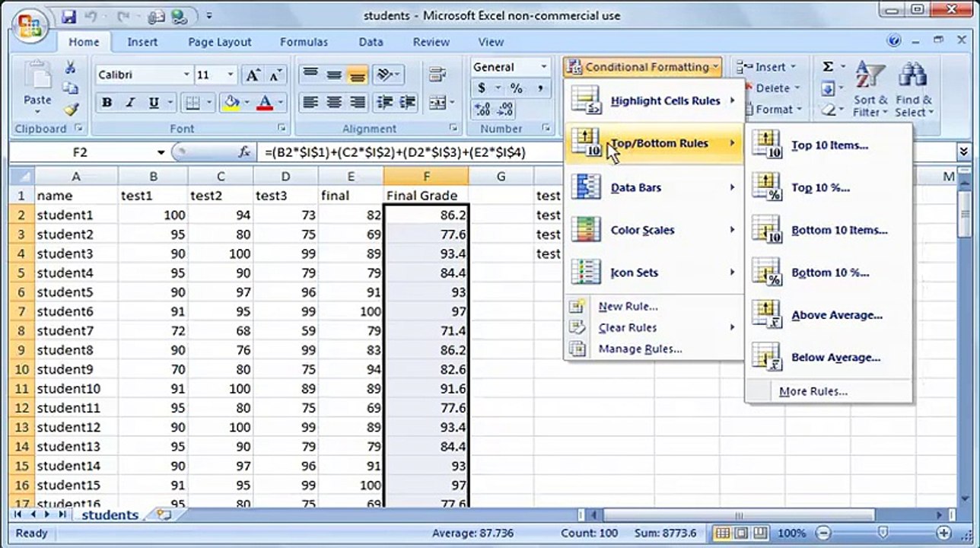Image resolution: width=980 pixels, height=548 pixels.
Task: Choose Top 10 Items rule
Action: 828,145
